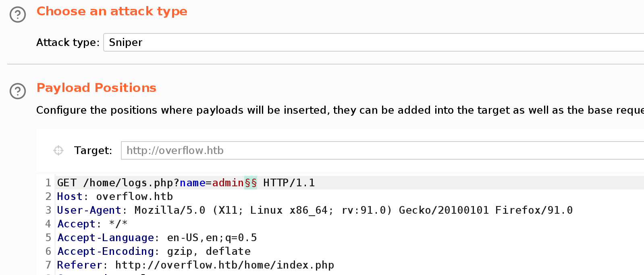Click the Accept-Language header name
Image resolution: width=644 pixels, height=275 pixels.
pos(105,238)
